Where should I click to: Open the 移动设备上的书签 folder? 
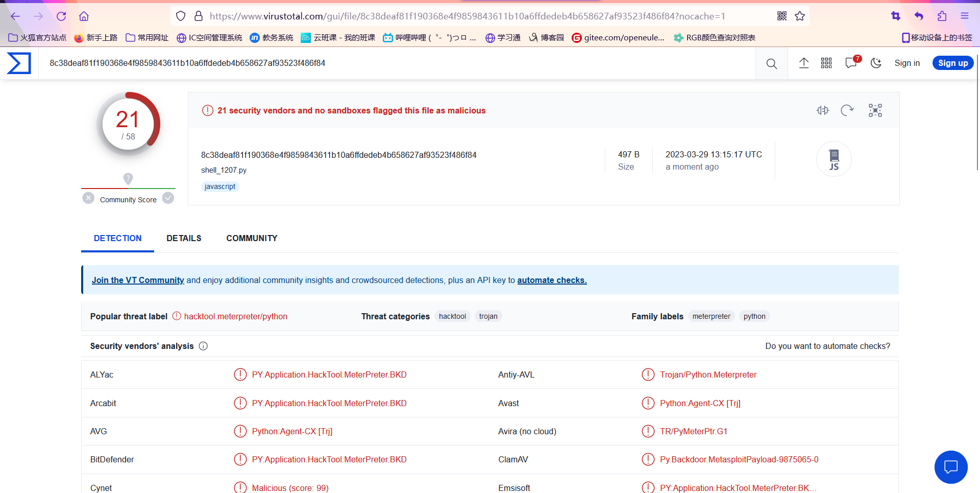937,37
